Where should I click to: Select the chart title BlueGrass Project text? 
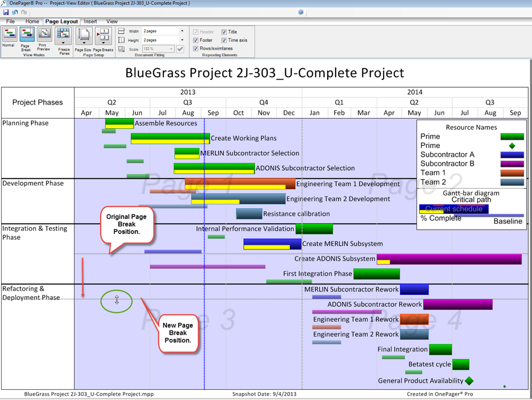tap(264, 73)
